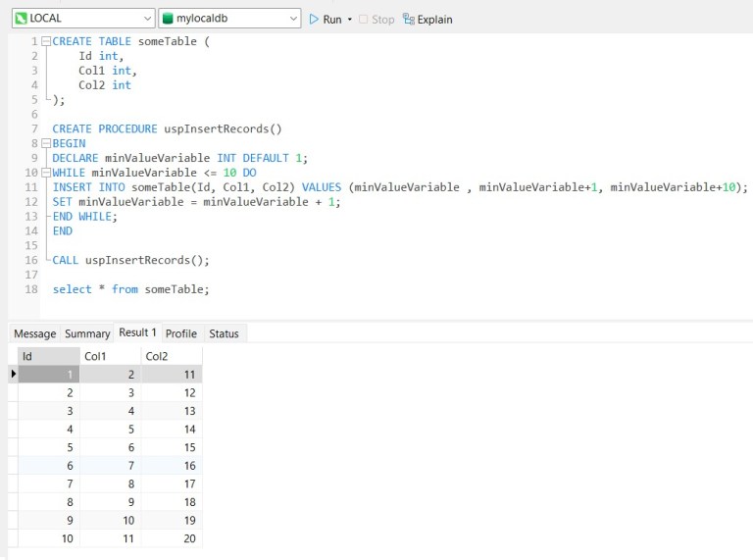Click the Explain button
The image size is (753, 560).
coord(427,20)
